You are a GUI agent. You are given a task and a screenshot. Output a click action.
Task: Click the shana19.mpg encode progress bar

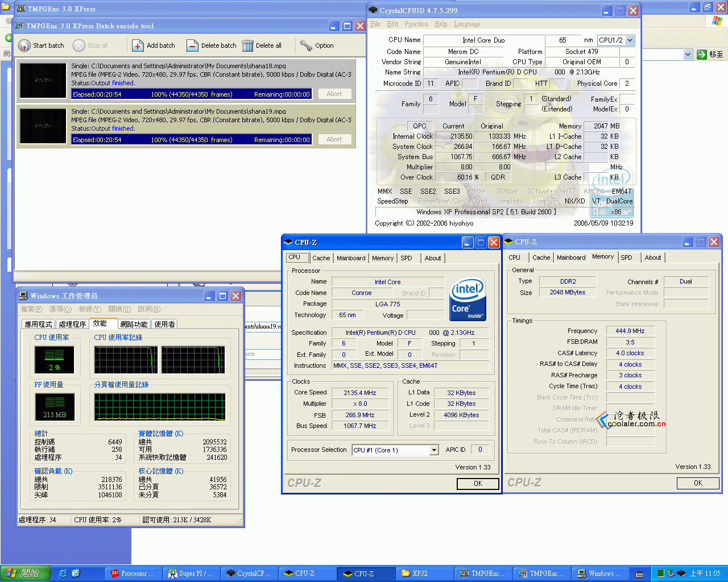(192, 139)
